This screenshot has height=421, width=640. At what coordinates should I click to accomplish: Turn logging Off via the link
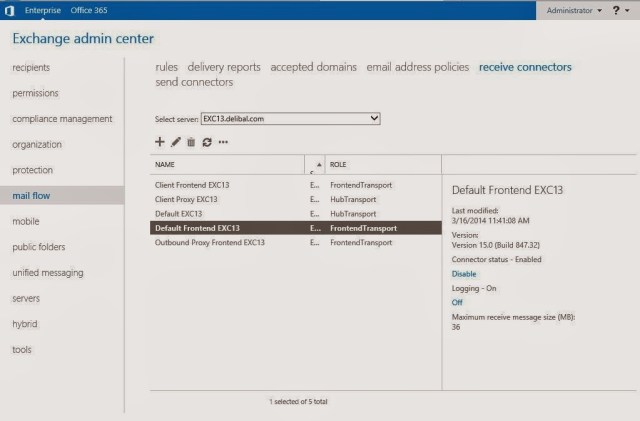pyautogui.click(x=457, y=301)
